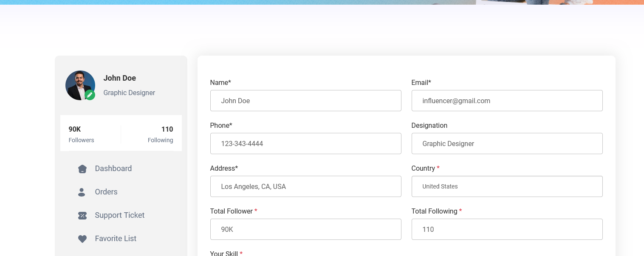
Task: Click the Total Following field
Action: point(507,229)
